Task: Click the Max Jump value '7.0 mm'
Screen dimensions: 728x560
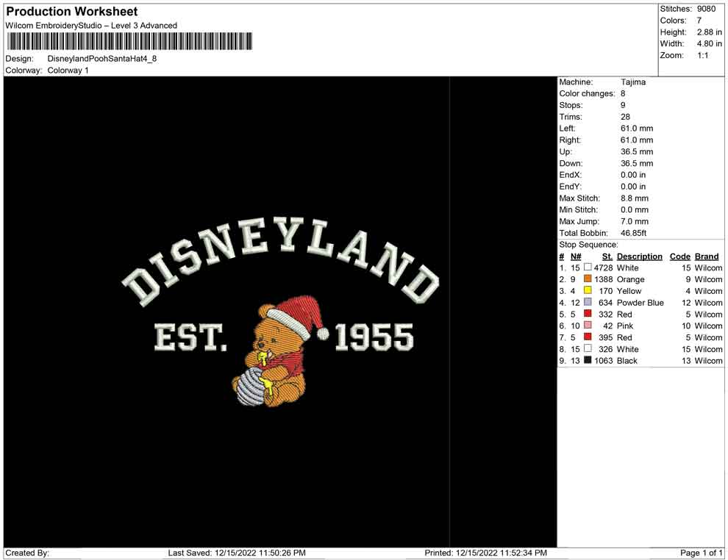Action: 634,221
